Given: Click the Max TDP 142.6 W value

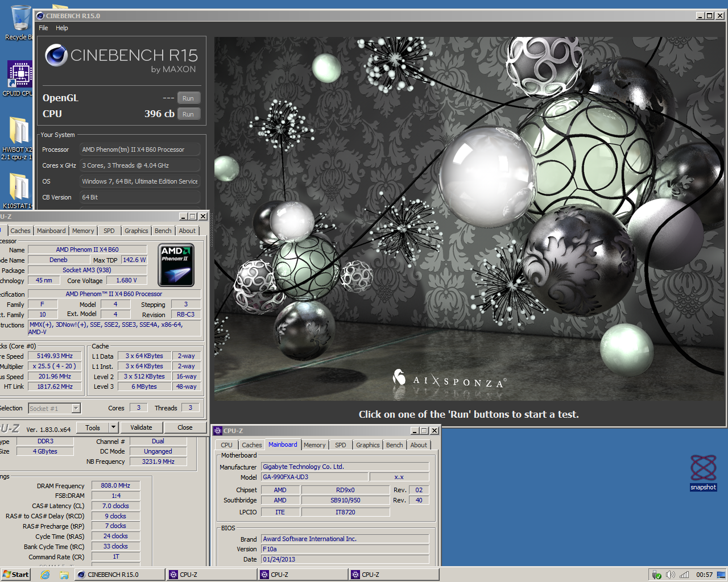Looking at the screenshot, I should 134,260.
